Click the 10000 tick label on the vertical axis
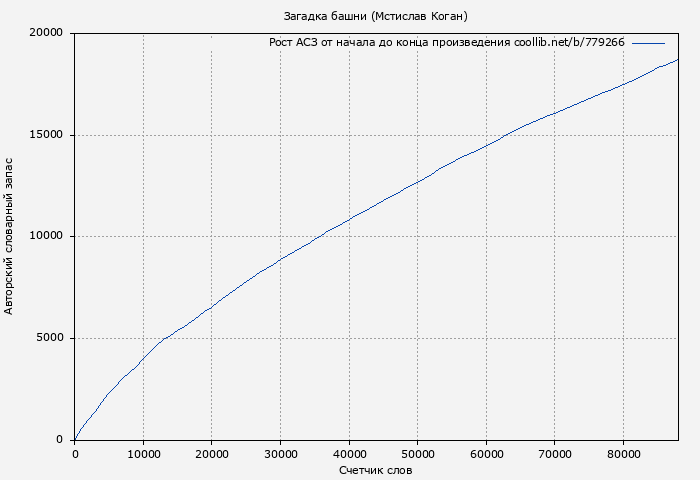Screen dimensions: 700x480 pos(46,237)
